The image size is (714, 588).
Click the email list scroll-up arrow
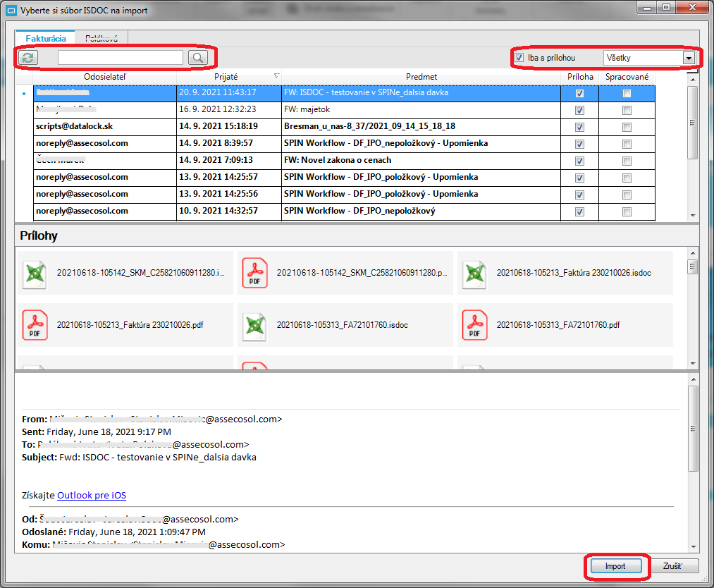(x=693, y=80)
